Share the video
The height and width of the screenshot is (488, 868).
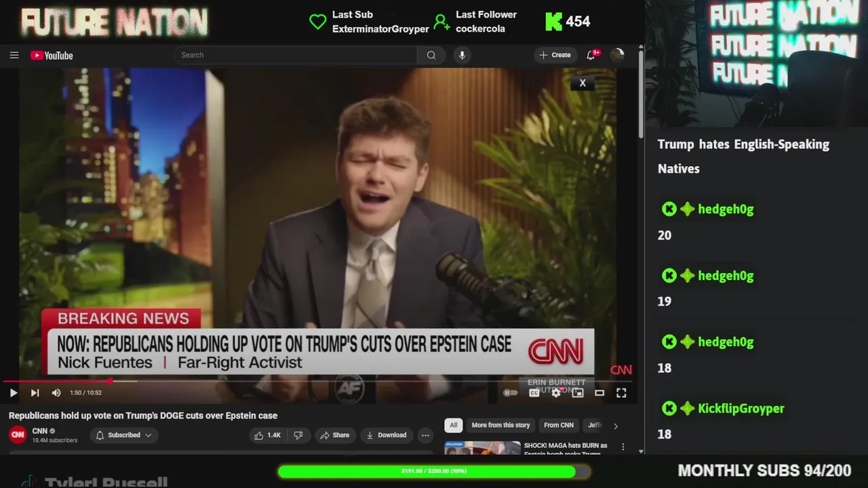[334, 435]
